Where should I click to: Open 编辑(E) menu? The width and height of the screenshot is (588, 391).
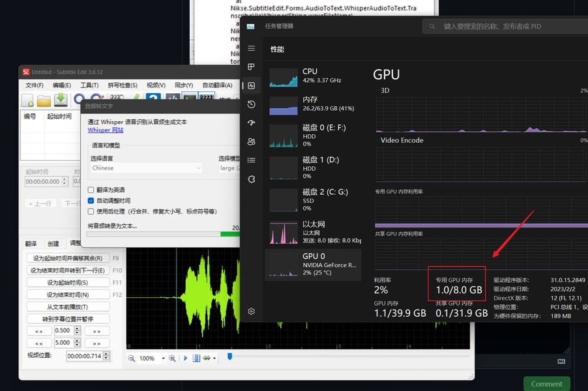[61, 85]
